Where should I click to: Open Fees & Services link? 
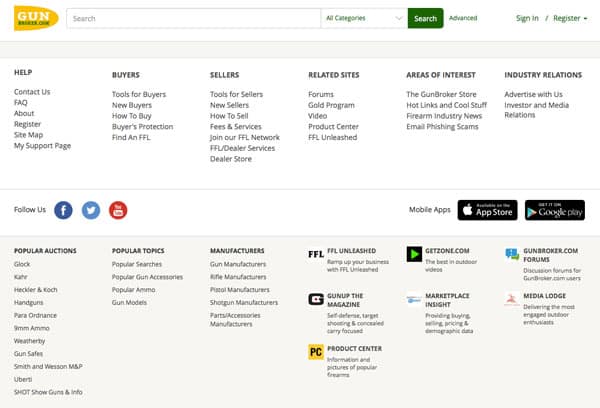pos(235,127)
